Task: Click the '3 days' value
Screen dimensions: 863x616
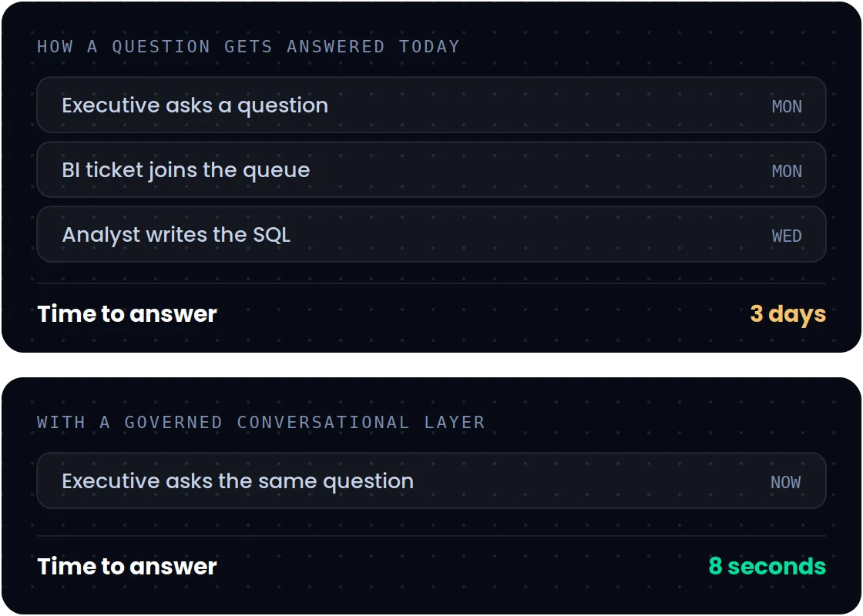Action: point(787,314)
